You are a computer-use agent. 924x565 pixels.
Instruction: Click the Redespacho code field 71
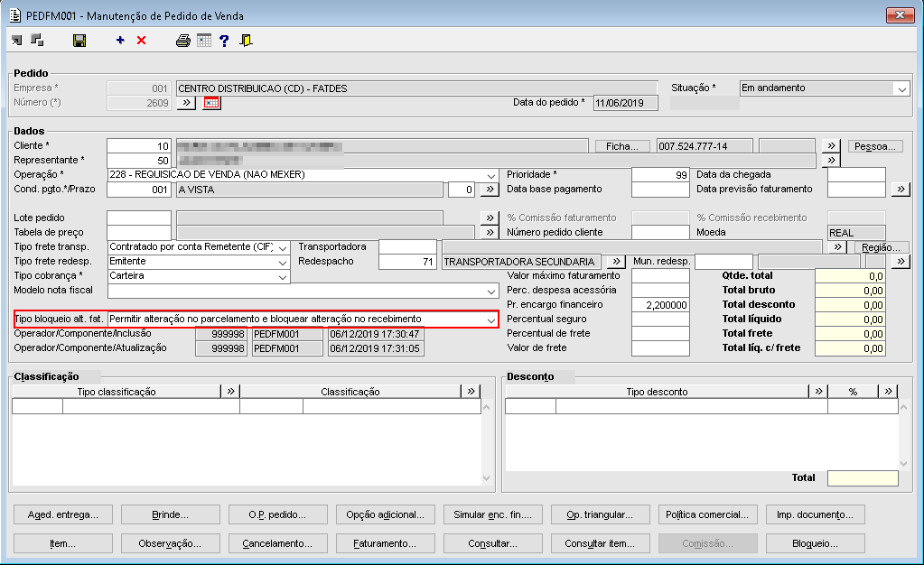click(407, 262)
